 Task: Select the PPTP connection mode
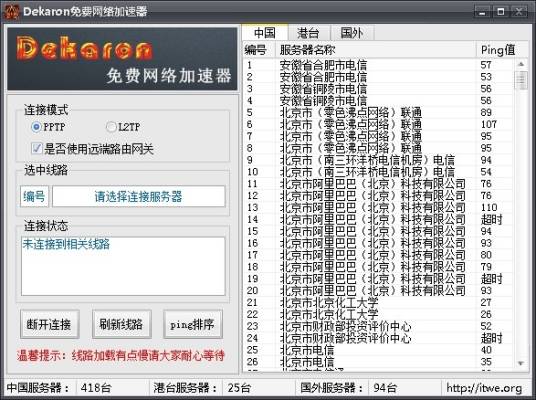(x=36, y=127)
